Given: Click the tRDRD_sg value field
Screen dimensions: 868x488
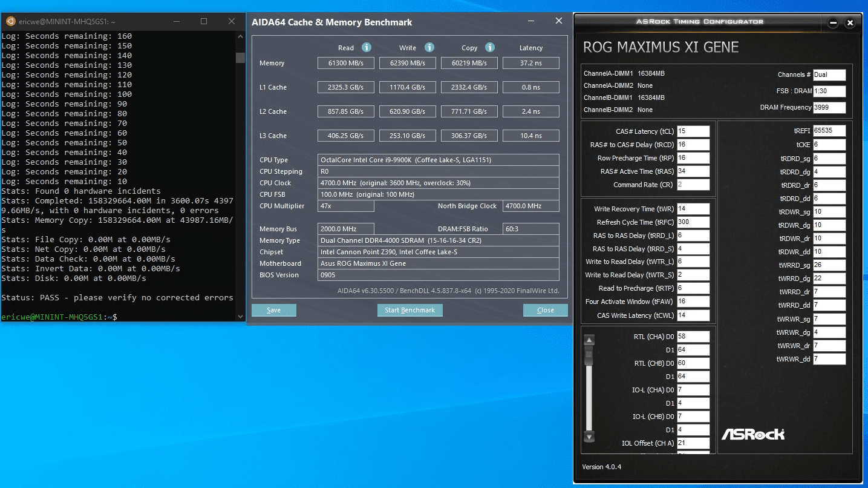Looking at the screenshot, I should (x=829, y=158).
